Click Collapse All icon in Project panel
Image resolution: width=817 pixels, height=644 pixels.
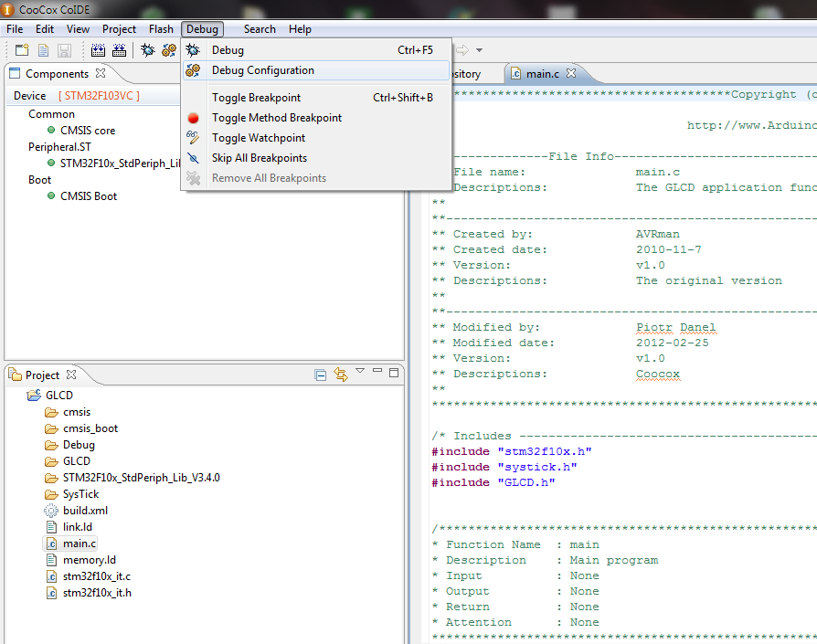click(x=321, y=375)
